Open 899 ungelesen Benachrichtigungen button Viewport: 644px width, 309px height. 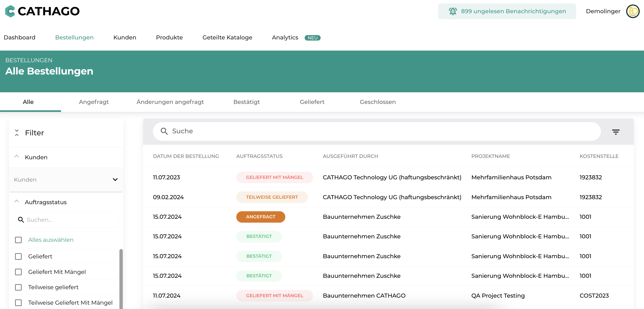507,11
